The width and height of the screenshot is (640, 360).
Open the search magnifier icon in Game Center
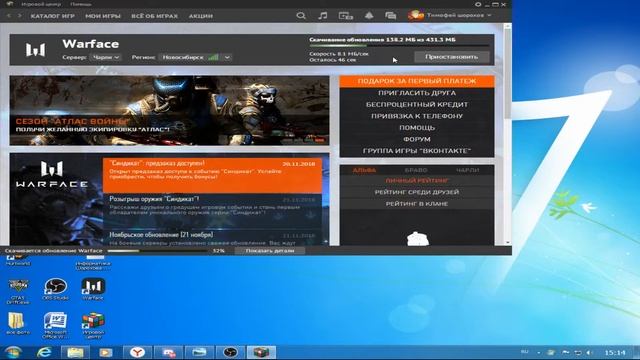[x=301, y=16]
